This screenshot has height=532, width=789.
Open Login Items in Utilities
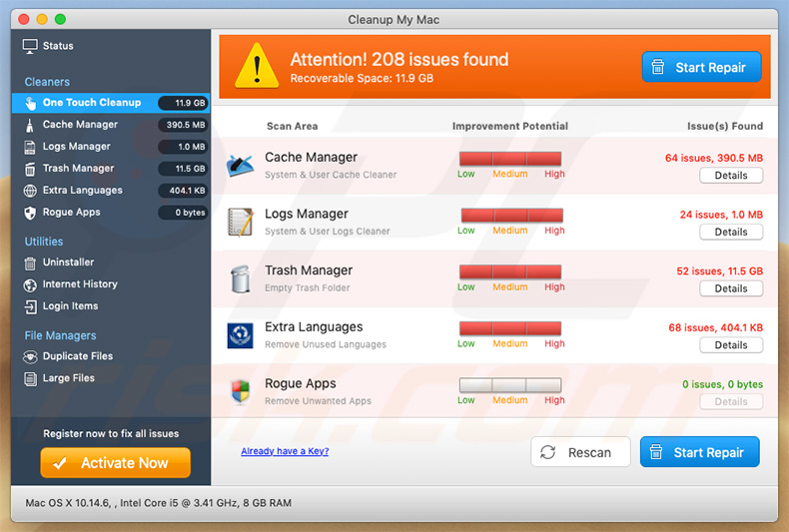(70, 306)
